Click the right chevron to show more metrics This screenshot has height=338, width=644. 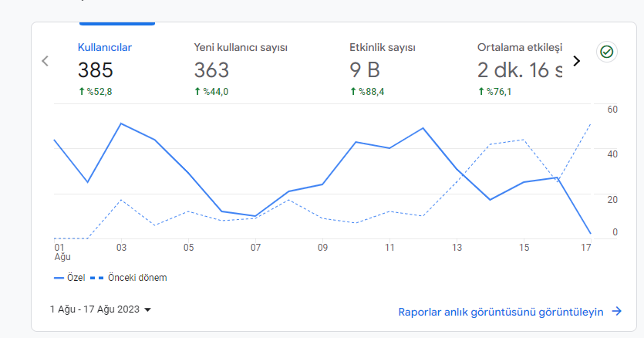point(577,61)
